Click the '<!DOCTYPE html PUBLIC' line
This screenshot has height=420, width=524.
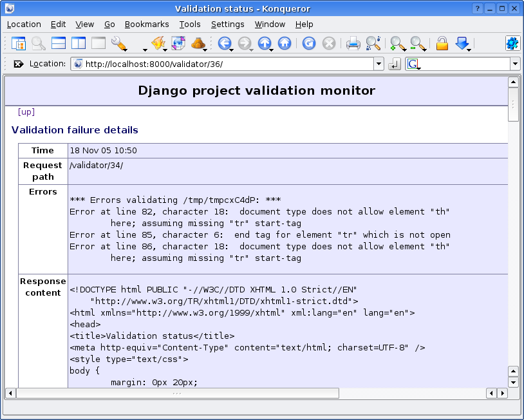click(213, 290)
